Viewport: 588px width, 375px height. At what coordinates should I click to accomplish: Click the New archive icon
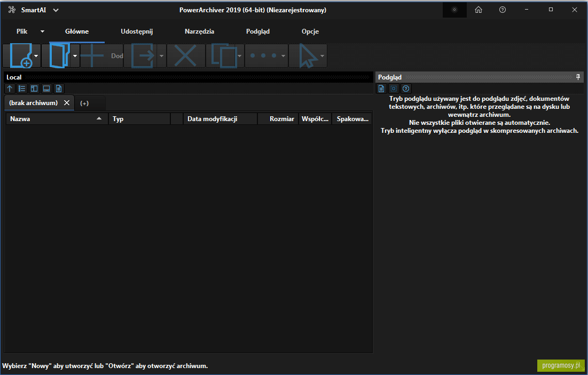tap(21, 56)
